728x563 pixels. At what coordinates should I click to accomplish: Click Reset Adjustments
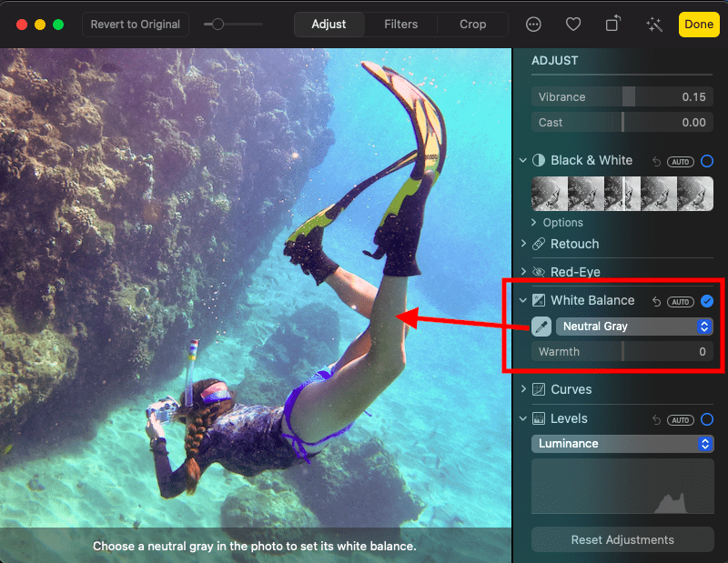coord(622,539)
